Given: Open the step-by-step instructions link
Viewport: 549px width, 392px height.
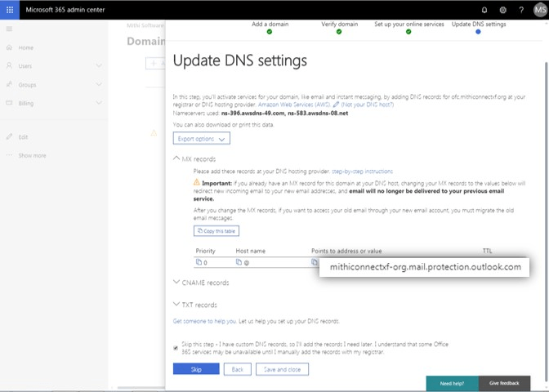Looking at the screenshot, I should tap(362, 171).
